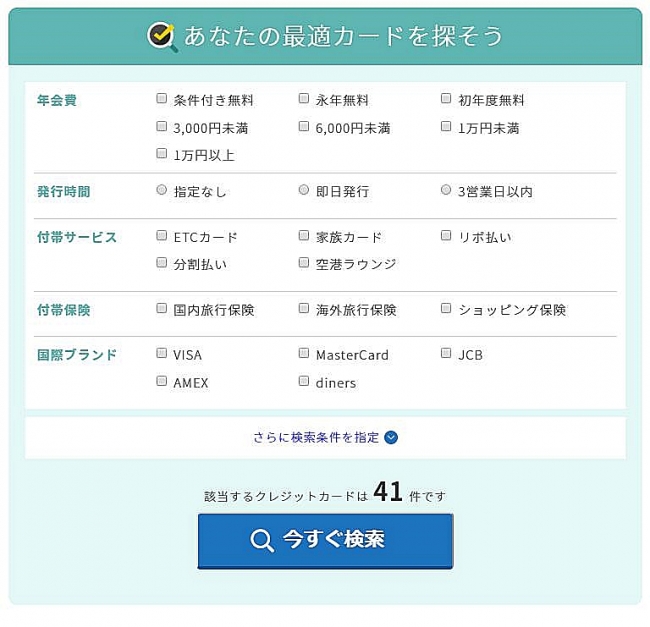The height and width of the screenshot is (627, 650).
Task: Check the VISA brand checkbox
Action: [162, 354]
